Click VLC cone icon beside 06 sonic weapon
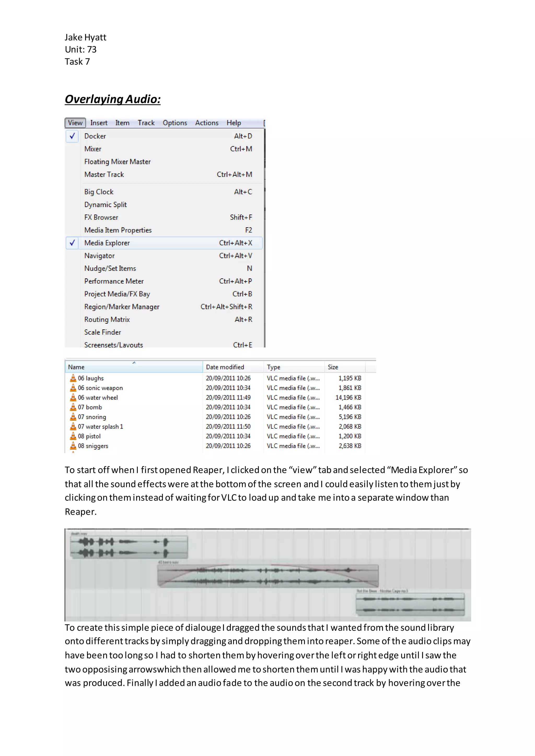535x756 pixels. pyautogui.click(x=73, y=388)
